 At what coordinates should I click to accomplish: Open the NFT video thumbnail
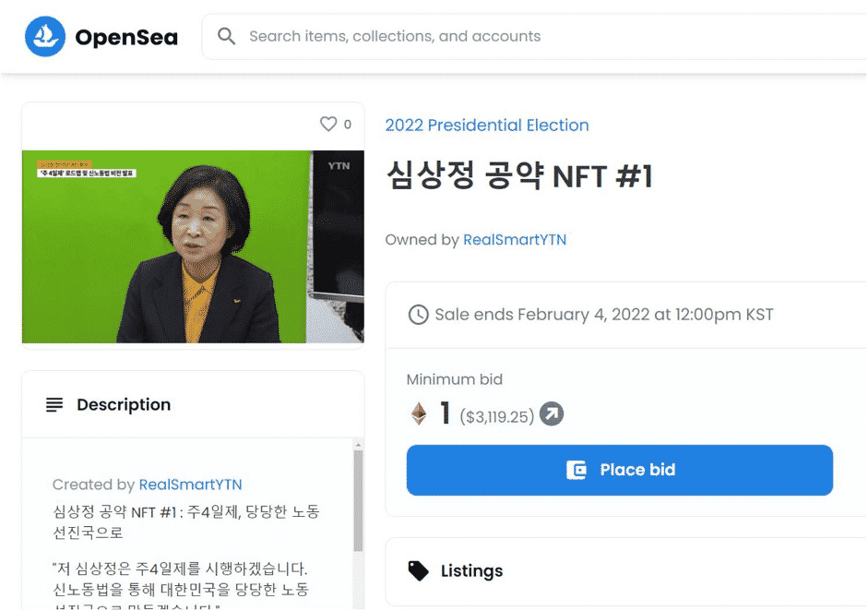click(x=193, y=246)
